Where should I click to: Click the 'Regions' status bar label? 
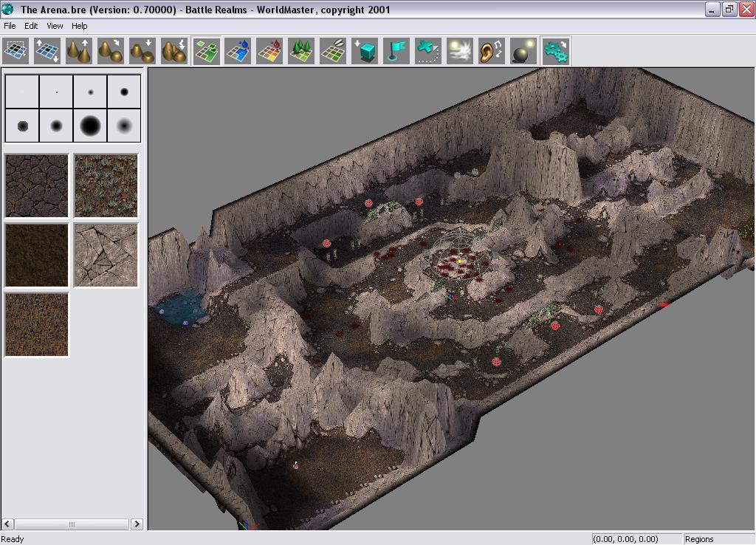pyautogui.click(x=699, y=539)
